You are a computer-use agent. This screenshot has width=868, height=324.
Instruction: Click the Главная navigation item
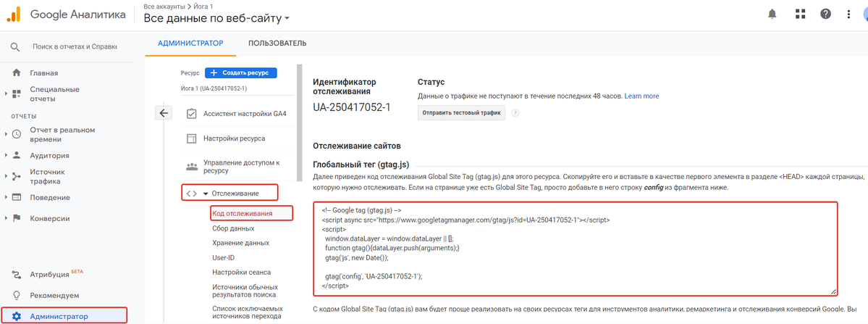pos(43,72)
